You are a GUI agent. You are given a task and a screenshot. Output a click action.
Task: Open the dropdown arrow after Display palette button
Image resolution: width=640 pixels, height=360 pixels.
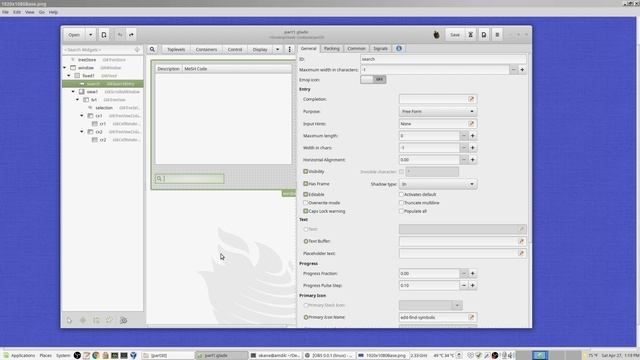pyautogui.click(x=278, y=49)
